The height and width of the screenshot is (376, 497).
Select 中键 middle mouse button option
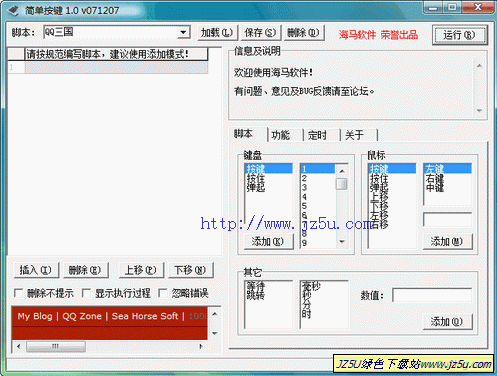447,187
